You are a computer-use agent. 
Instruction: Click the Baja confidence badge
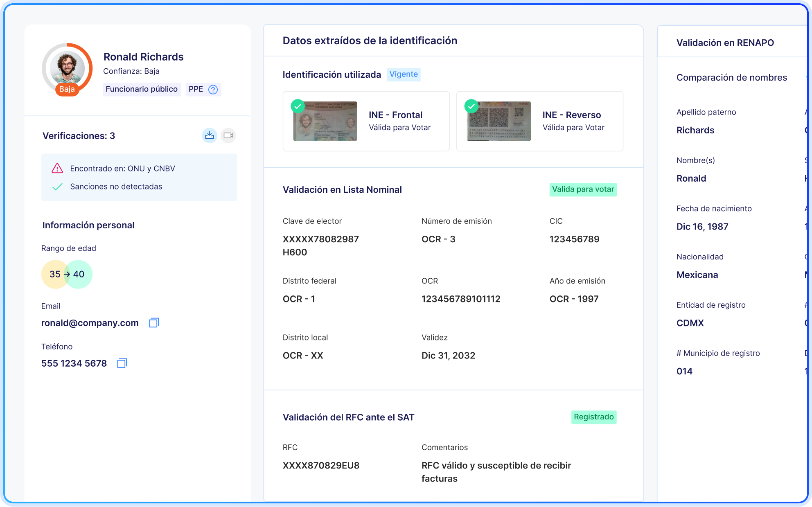click(67, 89)
